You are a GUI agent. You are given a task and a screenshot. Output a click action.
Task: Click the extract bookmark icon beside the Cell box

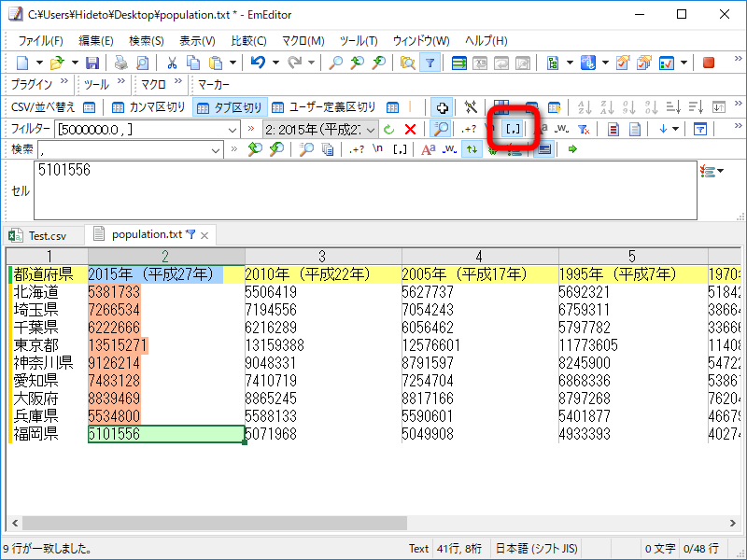pos(708,171)
